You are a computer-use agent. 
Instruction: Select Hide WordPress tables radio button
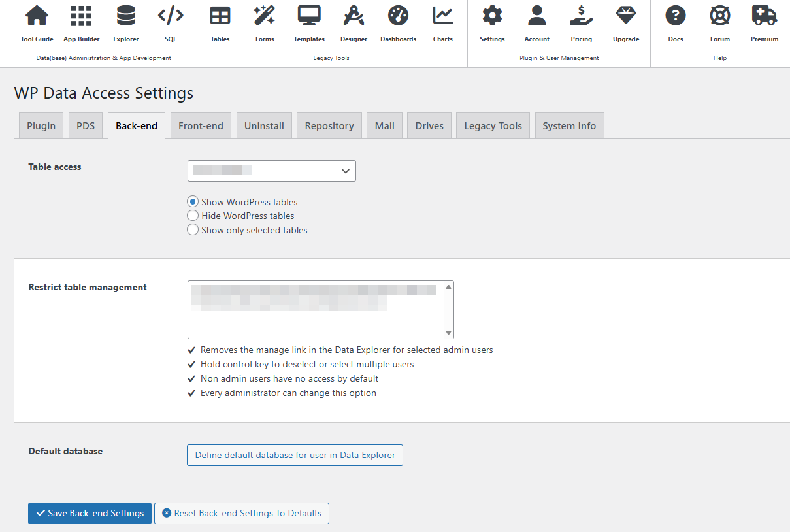(193, 216)
